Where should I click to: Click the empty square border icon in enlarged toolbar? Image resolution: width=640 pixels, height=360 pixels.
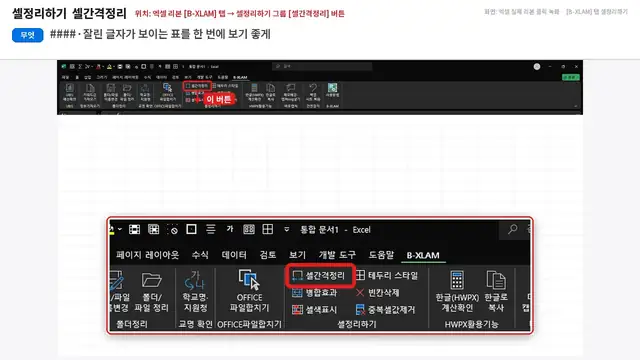pyautogui.click(x=191, y=229)
